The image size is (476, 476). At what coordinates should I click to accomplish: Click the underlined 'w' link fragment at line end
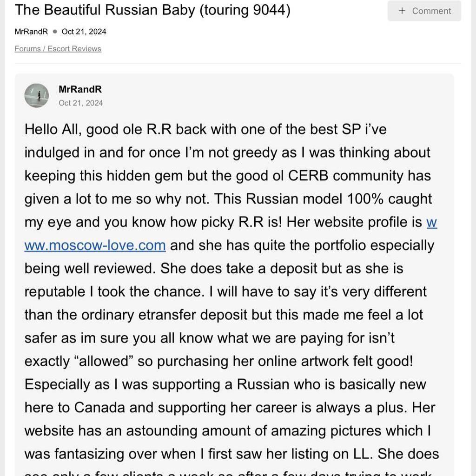click(x=432, y=223)
